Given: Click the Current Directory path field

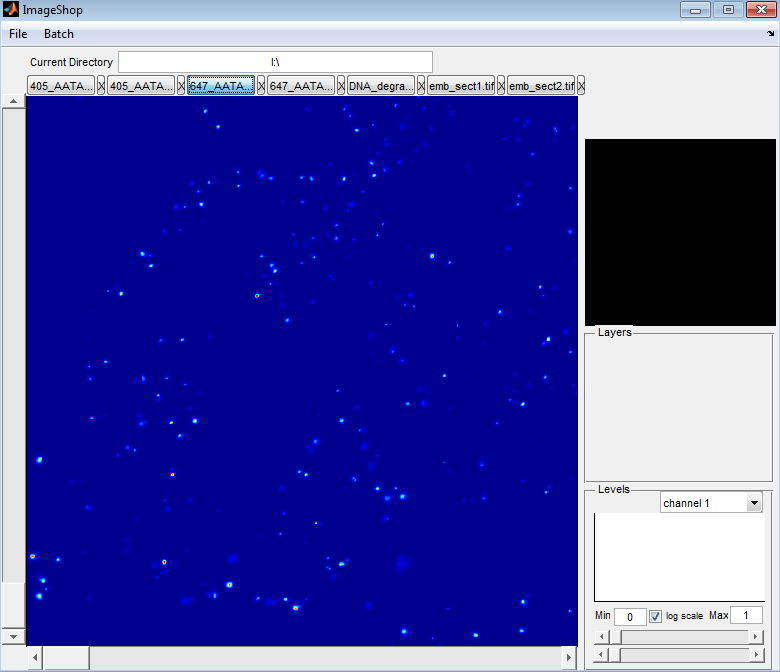Looking at the screenshot, I should pyautogui.click(x=275, y=62).
